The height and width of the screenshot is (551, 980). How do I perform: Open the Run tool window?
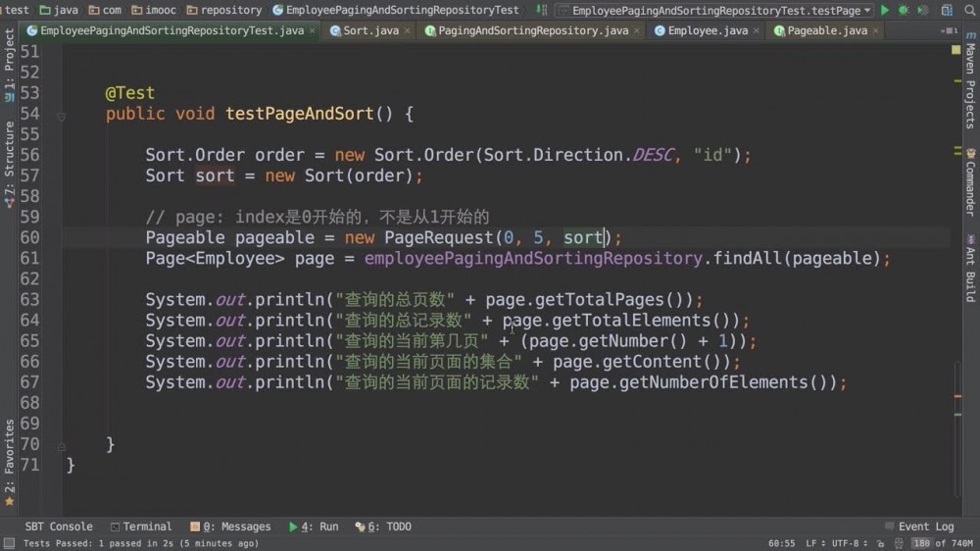point(314,526)
